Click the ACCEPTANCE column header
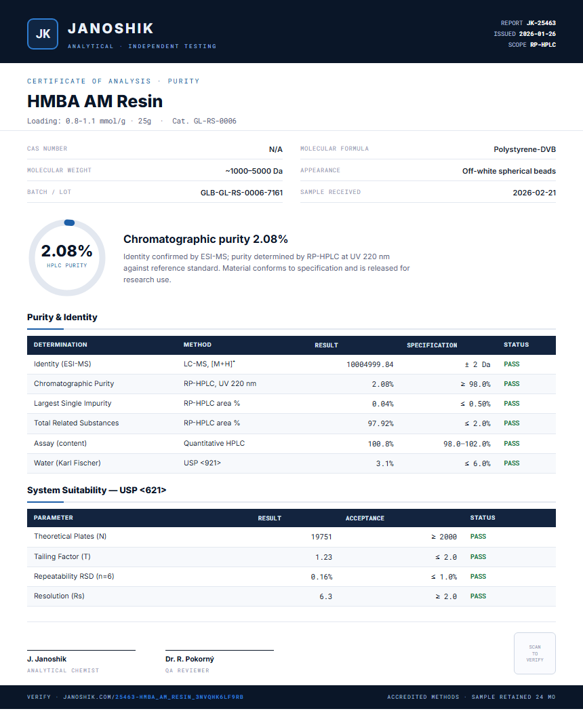The width and height of the screenshot is (583, 728). [x=365, y=518]
